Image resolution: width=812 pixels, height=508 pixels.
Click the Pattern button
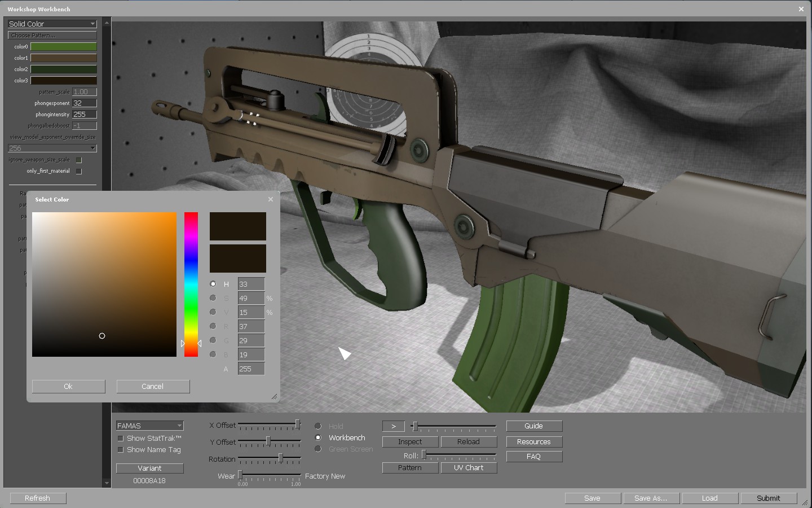coord(411,468)
